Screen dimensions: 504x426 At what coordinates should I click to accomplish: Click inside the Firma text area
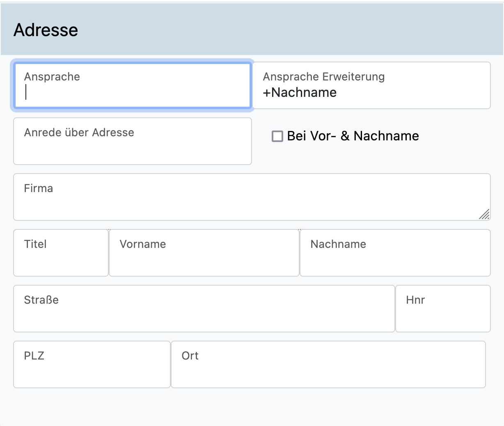coord(251,201)
